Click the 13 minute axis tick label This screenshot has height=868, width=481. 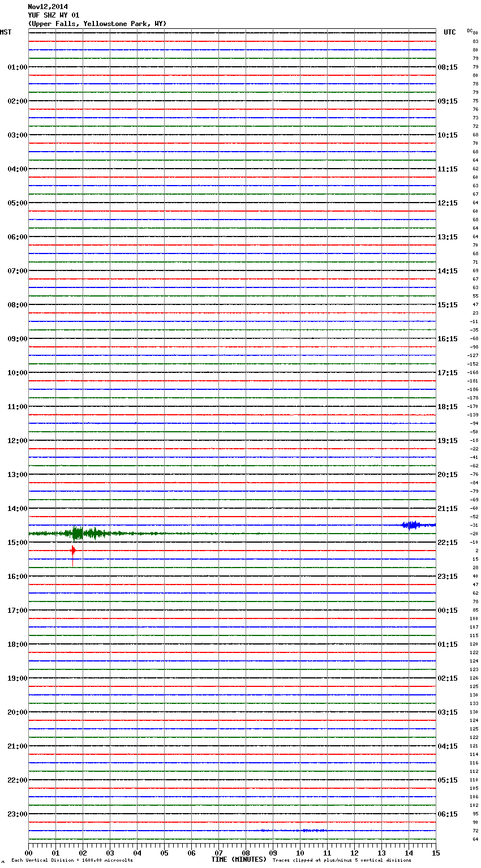381,853
